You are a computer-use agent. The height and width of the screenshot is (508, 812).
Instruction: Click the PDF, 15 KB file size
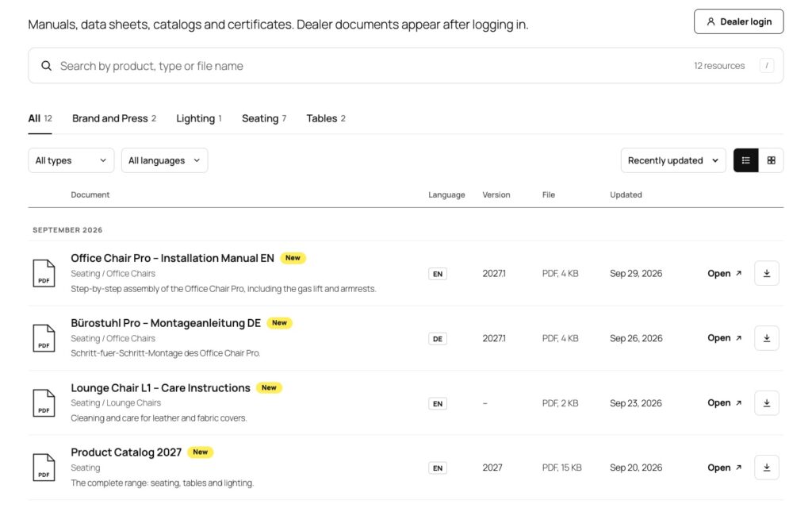click(x=562, y=468)
